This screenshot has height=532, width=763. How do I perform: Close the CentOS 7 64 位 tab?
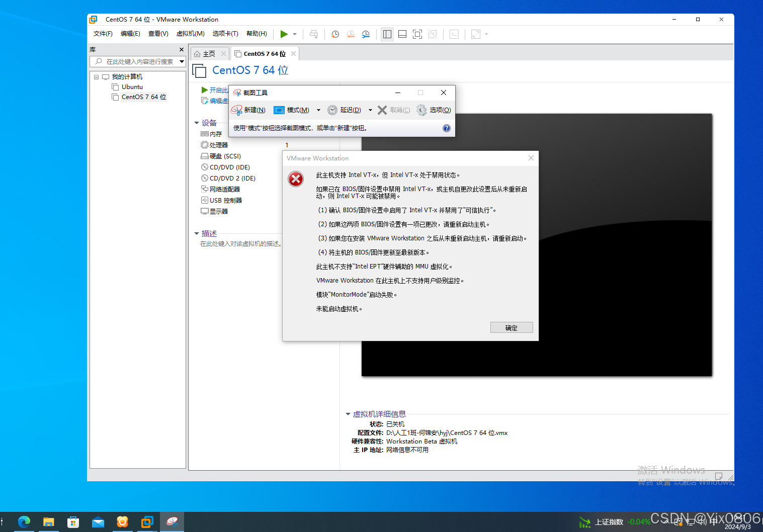[x=293, y=53]
